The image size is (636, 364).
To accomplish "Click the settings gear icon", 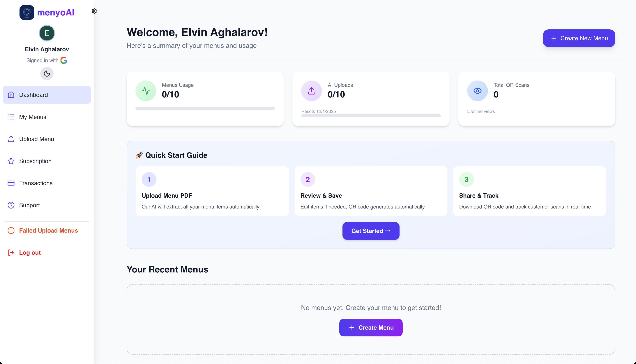I will (94, 11).
